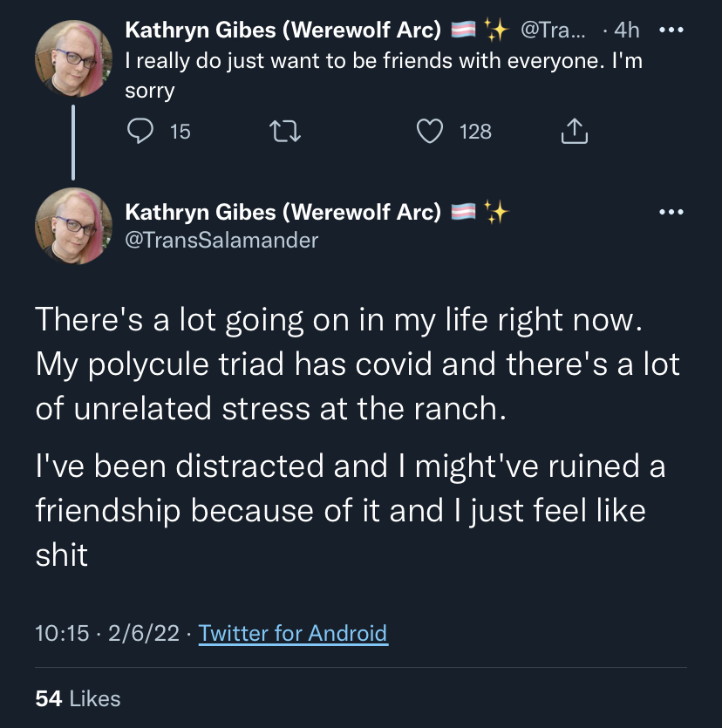Open the top tweet's profile avatar
The height and width of the screenshot is (728, 722).
[x=73, y=58]
